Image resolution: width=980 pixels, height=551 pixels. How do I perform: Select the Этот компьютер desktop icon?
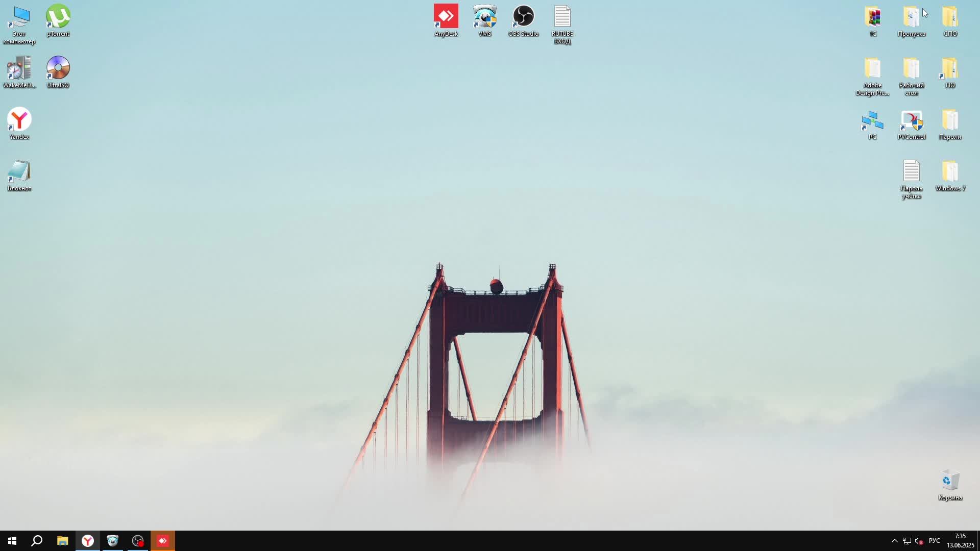tap(19, 24)
